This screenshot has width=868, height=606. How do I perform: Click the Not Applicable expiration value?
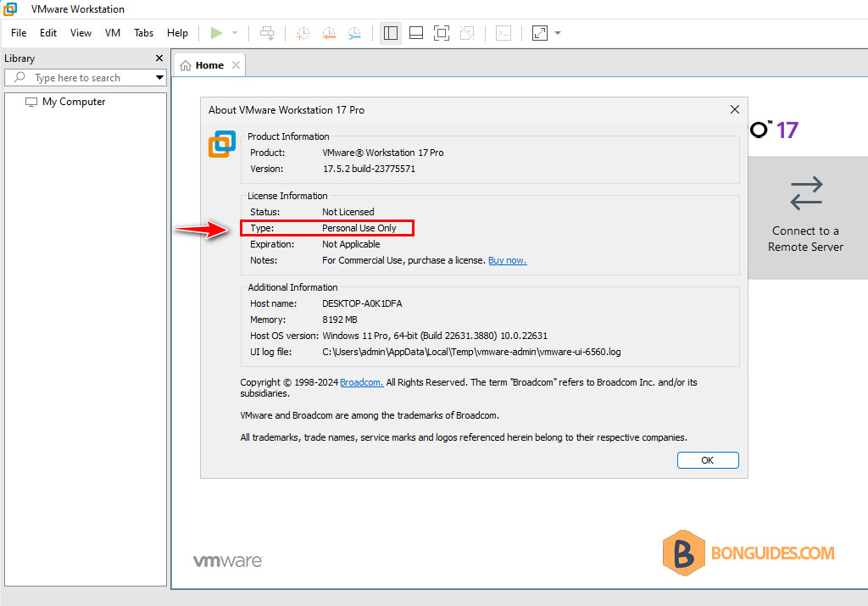(x=351, y=244)
